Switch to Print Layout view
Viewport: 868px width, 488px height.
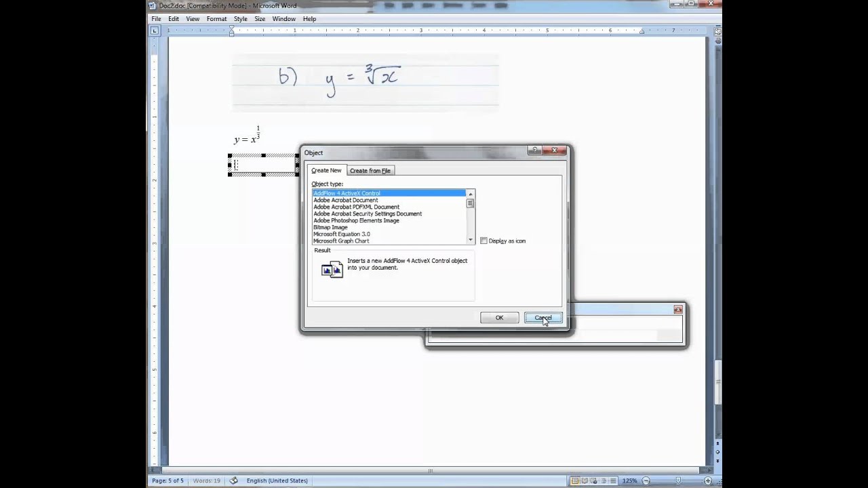pos(575,481)
